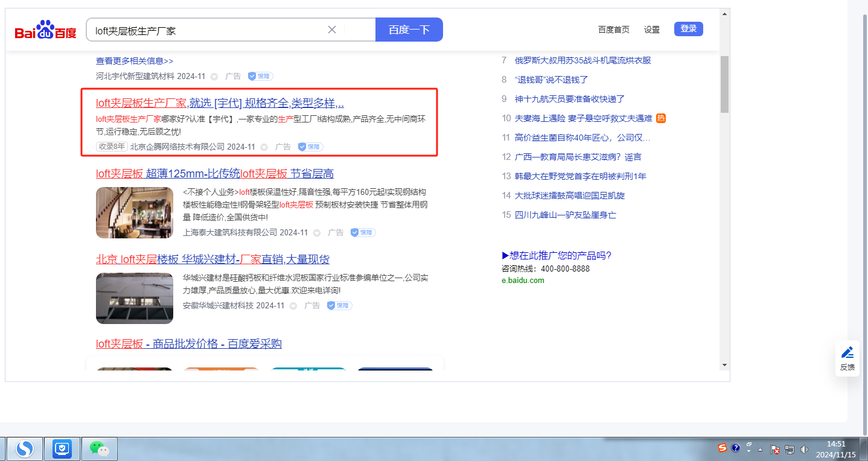Click the Sogou input method tray icon
868x461 pixels.
pyautogui.click(x=723, y=448)
